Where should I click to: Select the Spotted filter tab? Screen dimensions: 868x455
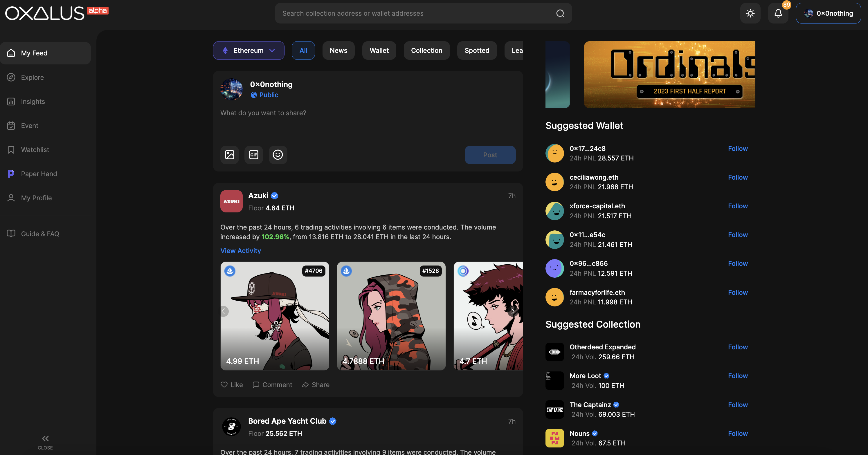click(477, 50)
